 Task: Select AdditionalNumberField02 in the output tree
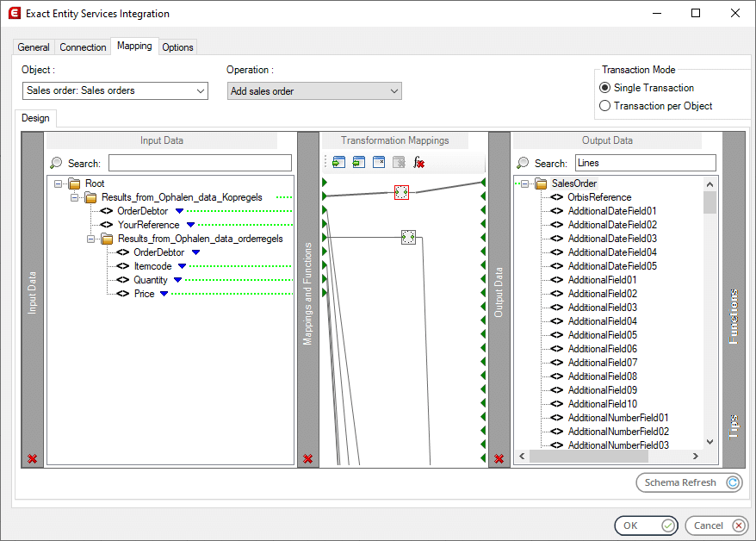click(x=618, y=432)
